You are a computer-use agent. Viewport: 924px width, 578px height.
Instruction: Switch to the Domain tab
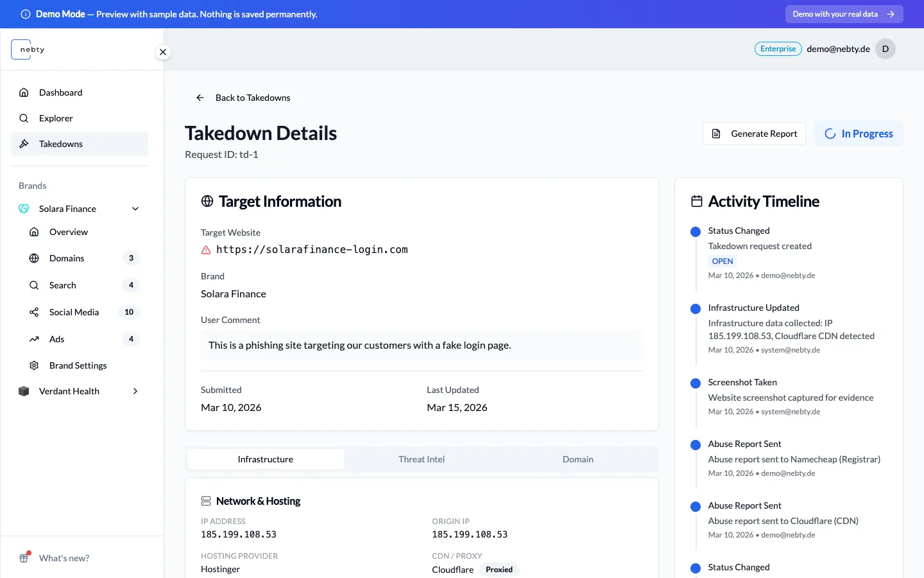tap(578, 459)
